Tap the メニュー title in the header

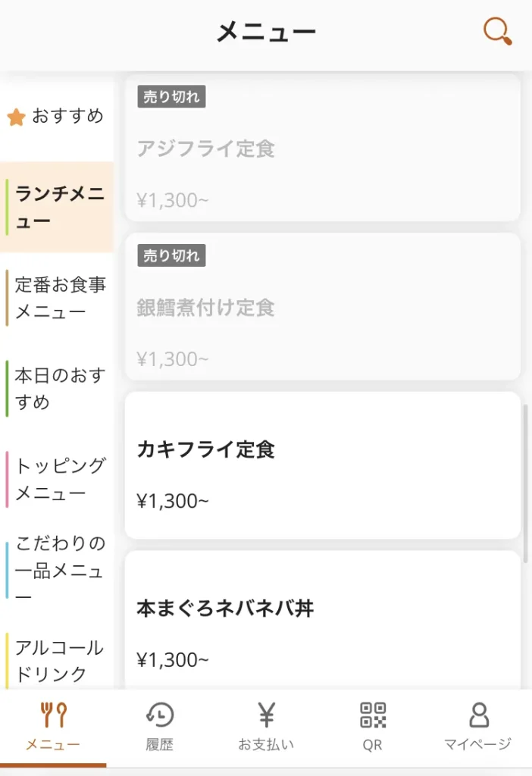click(x=266, y=31)
